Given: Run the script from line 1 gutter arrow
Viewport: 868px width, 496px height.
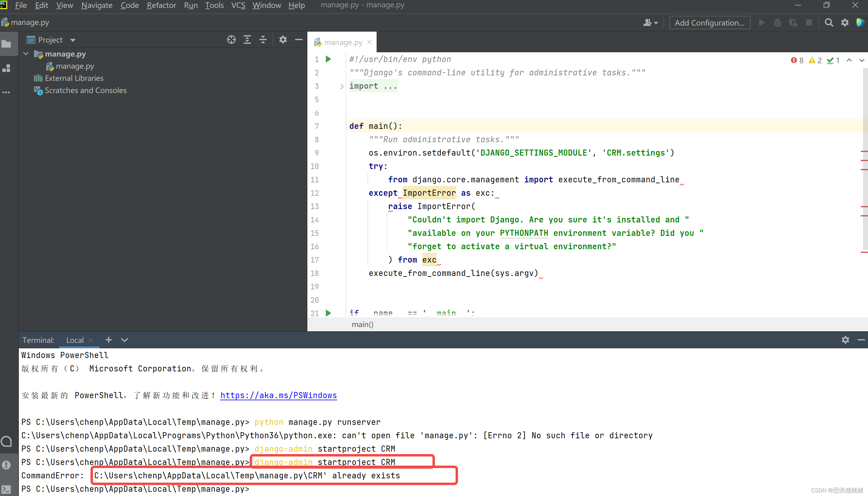Looking at the screenshot, I should pos(328,59).
